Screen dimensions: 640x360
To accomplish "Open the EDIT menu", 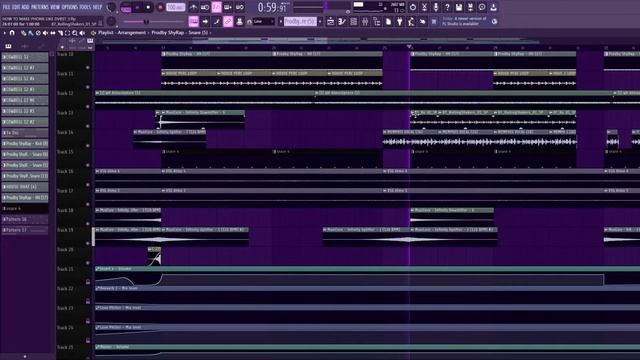I will (x=16, y=7).
